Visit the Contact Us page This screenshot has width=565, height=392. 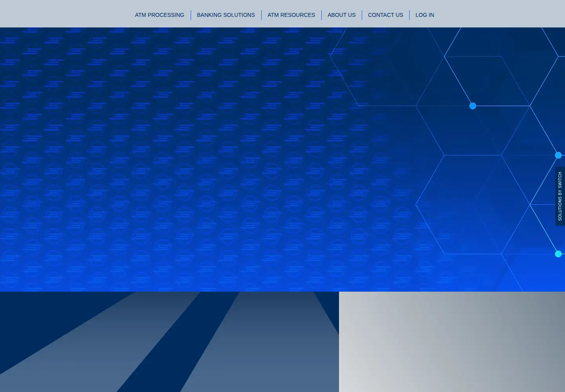click(385, 15)
